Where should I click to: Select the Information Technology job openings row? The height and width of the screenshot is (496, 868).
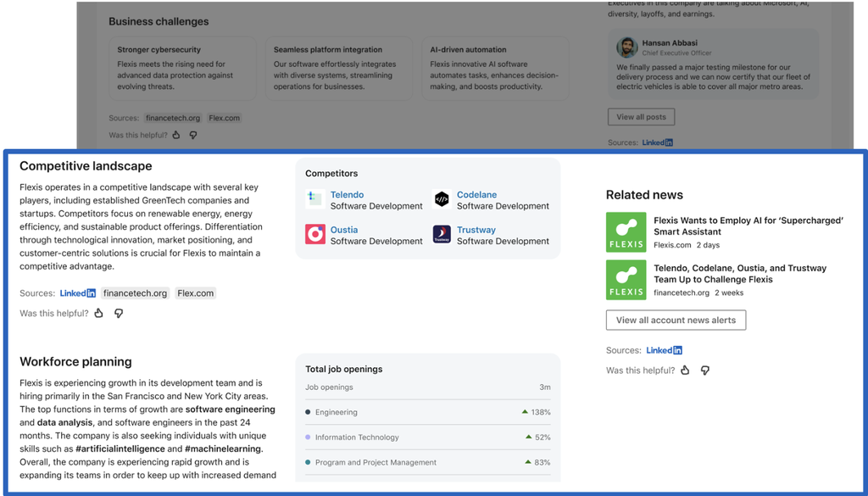(x=428, y=437)
